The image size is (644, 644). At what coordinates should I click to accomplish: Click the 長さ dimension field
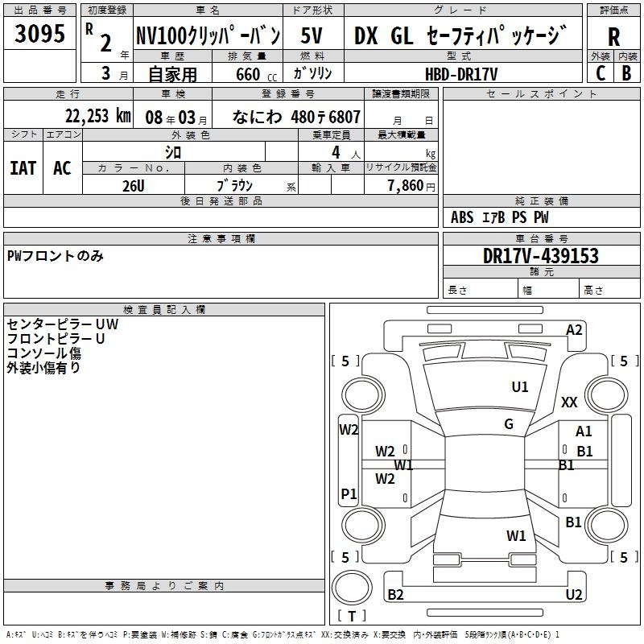pyautogui.click(x=480, y=290)
